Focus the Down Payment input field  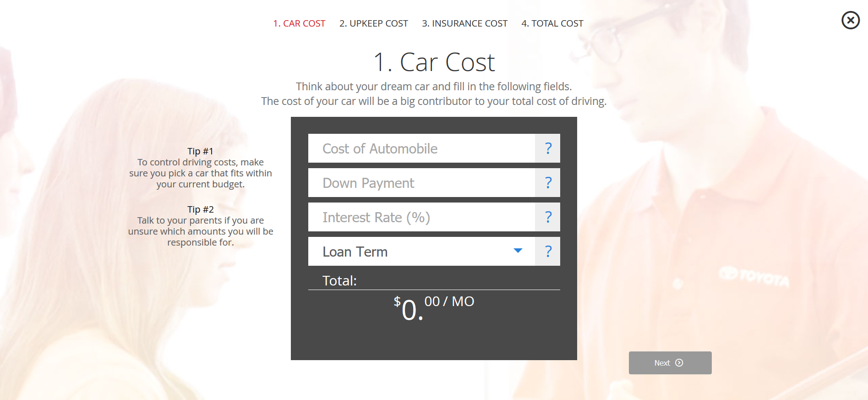421,182
